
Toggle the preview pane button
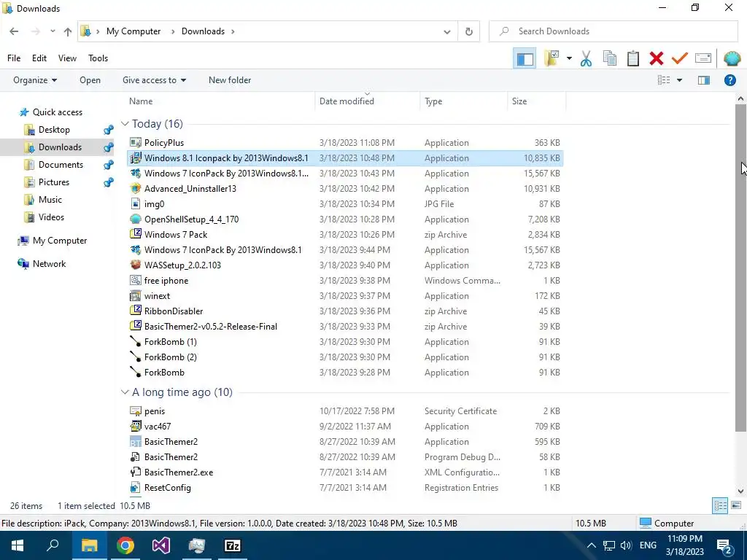[704, 80]
